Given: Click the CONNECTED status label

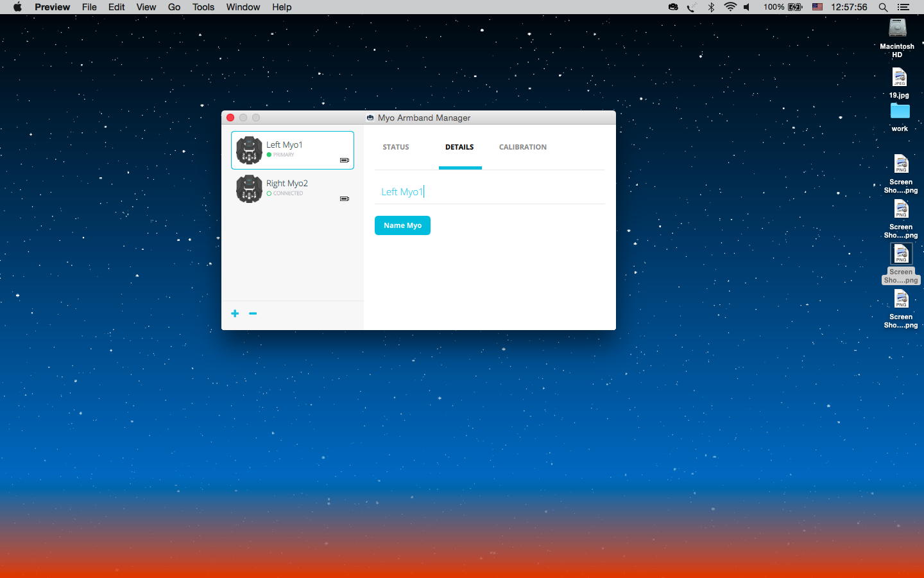Looking at the screenshot, I should (x=288, y=193).
